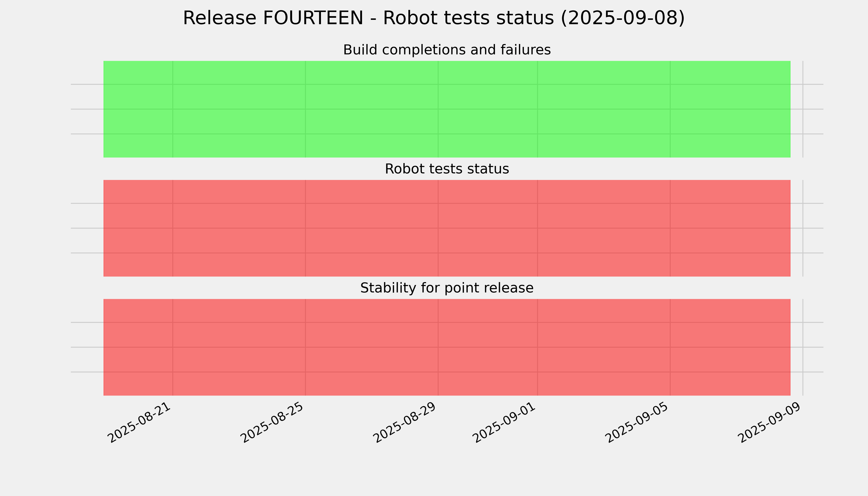This screenshot has width=868, height=496.
Task: Click the 2025-09-09 gridline in Robot tests panel
Action: pyautogui.click(x=803, y=228)
